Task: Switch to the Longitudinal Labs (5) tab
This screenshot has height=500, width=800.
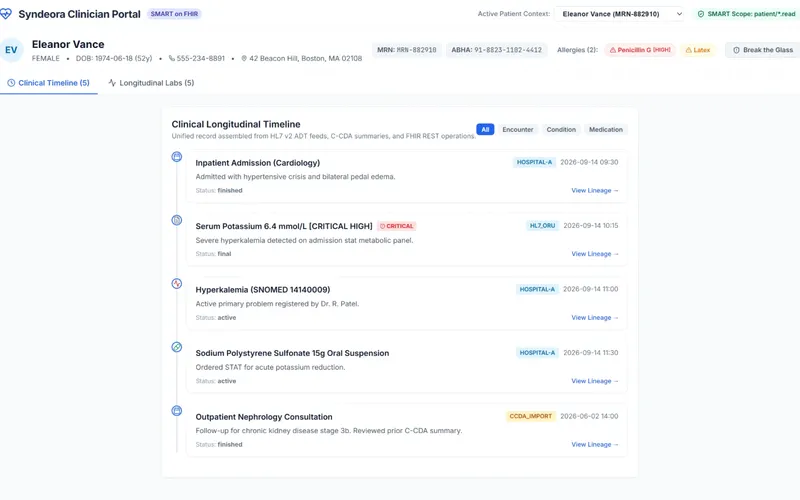Action: click(152, 83)
